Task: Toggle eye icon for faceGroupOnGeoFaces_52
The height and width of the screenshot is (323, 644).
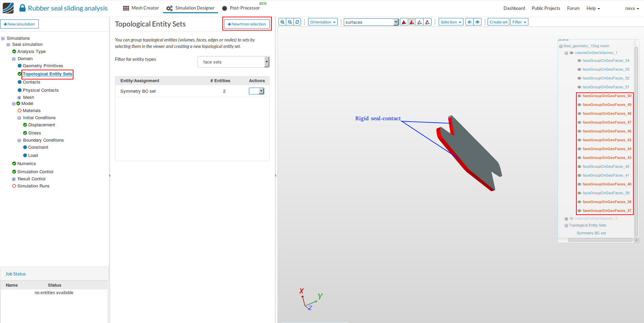Action: point(579,78)
